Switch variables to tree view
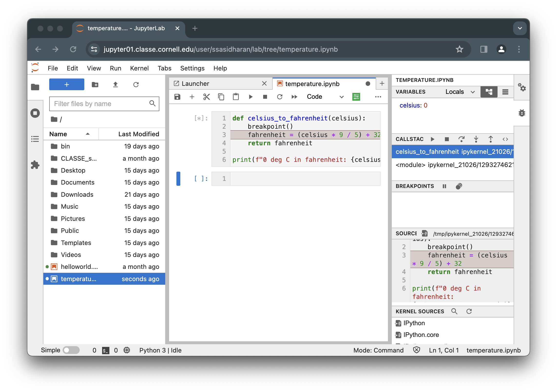Image resolution: width=557 pixels, height=392 pixels. point(489,92)
